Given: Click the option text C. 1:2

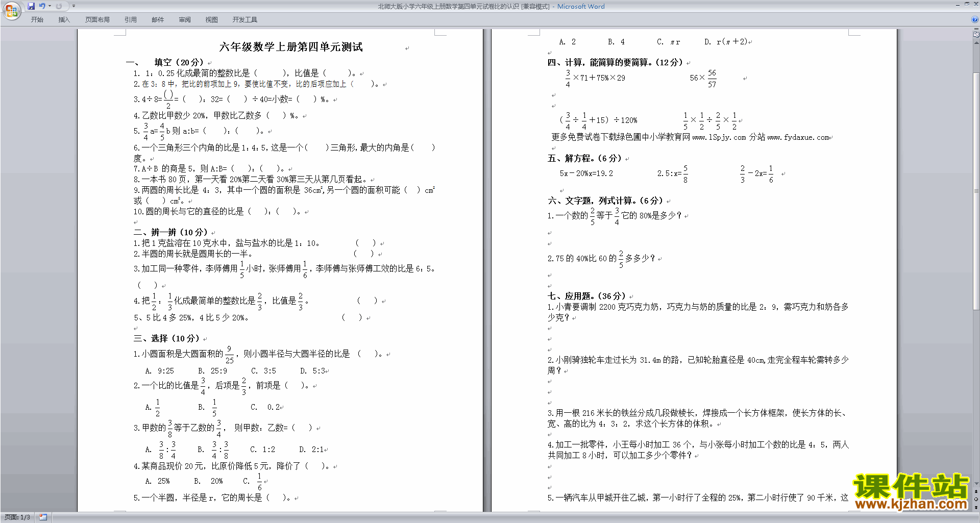Looking at the screenshot, I should (x=263, y=450).
